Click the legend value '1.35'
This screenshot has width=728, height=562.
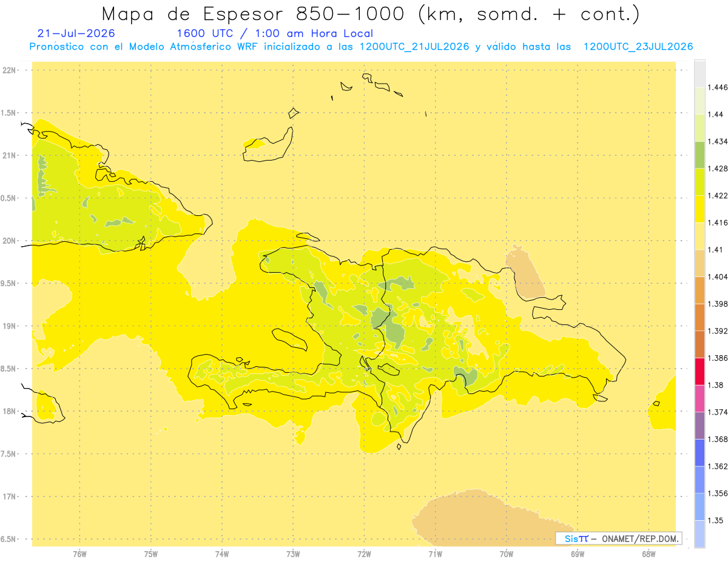pos(715,520)
